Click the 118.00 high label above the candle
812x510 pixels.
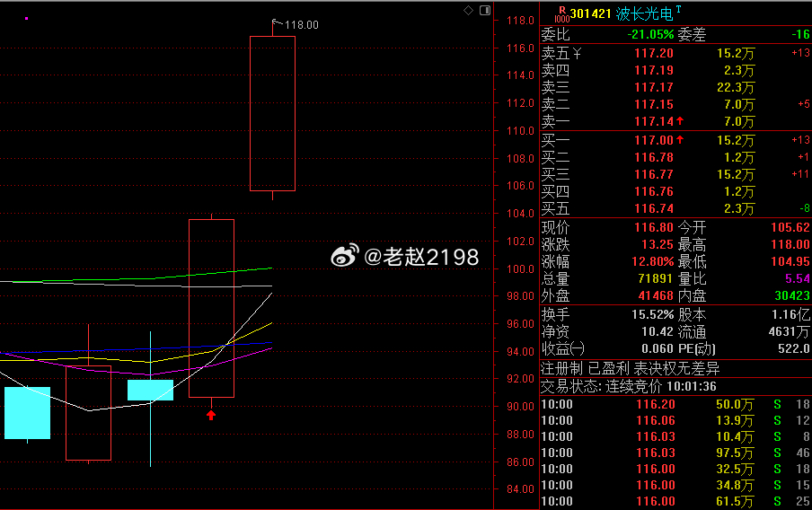(302, 25)
